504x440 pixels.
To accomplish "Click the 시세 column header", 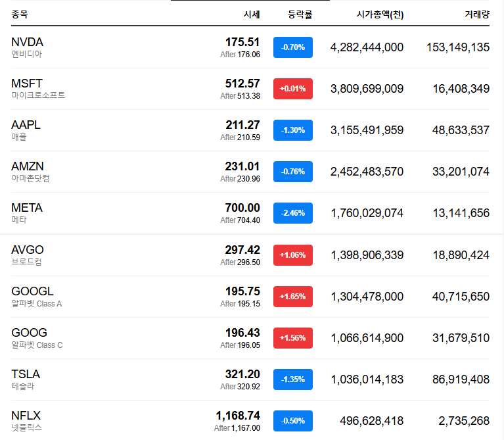I will coord(252,14).
